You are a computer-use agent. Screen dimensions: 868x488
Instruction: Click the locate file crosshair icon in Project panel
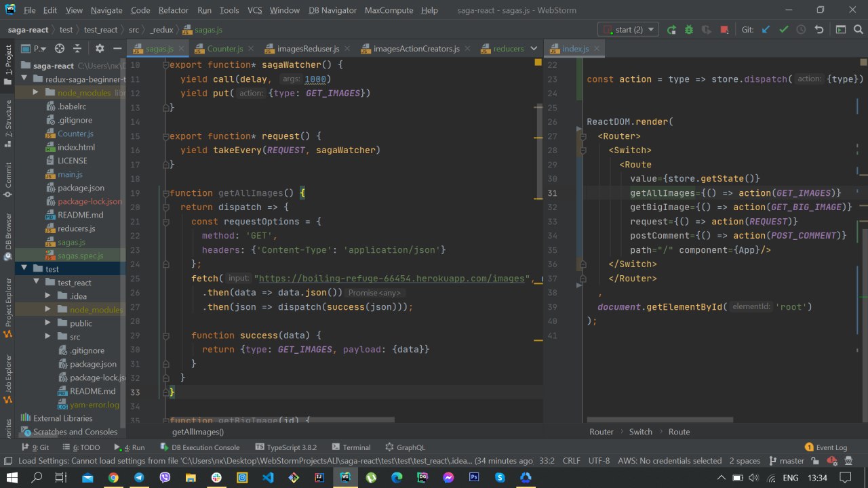[60, 49]
